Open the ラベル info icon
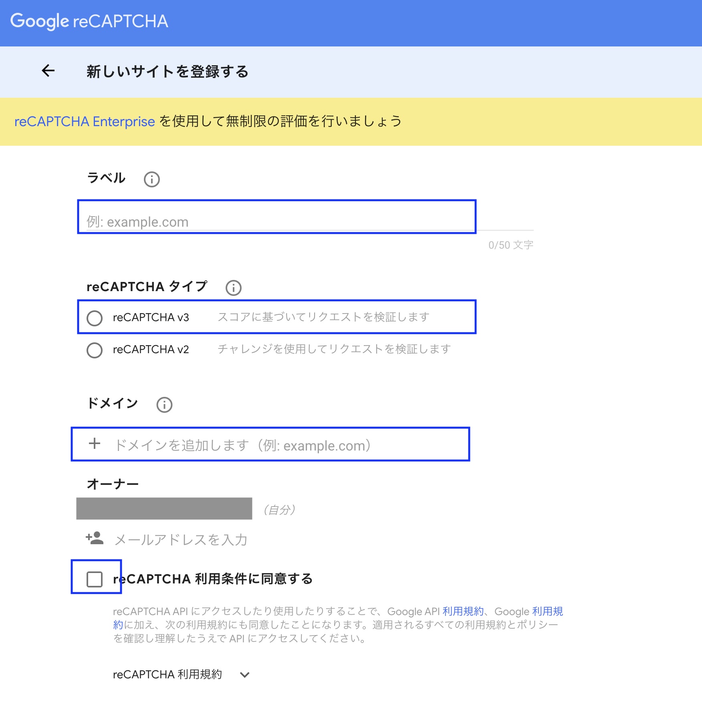Screen dimensions: 702x728 click(x=152, y=179)
